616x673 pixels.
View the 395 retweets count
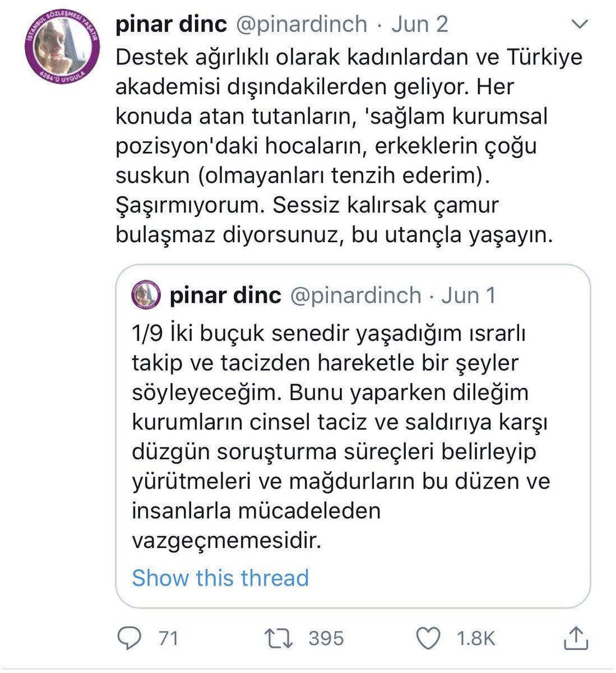pyautogui.click(x=326, y=638)
